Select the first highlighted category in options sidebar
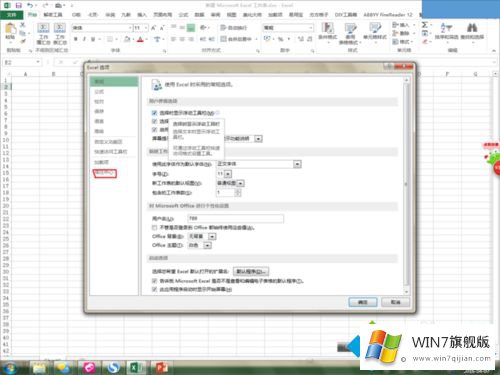Viewport: 500px width, 375px height. 114,82
